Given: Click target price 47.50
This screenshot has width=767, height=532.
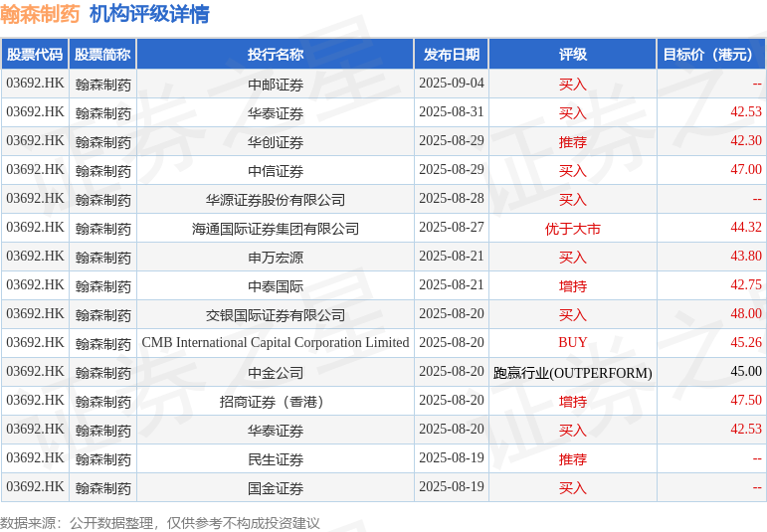Looking at the screenshot, I should 746,401.
